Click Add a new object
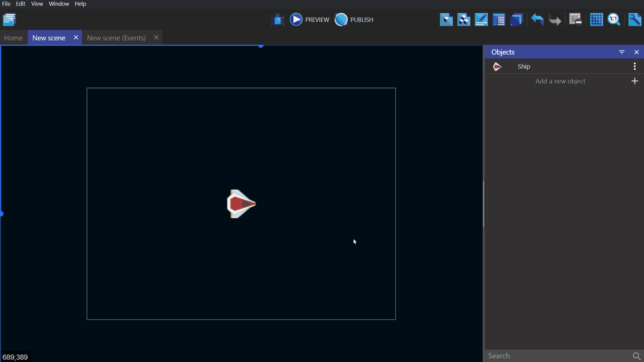Viewport: 644px width, 362px height. click(x=560, y=81)
